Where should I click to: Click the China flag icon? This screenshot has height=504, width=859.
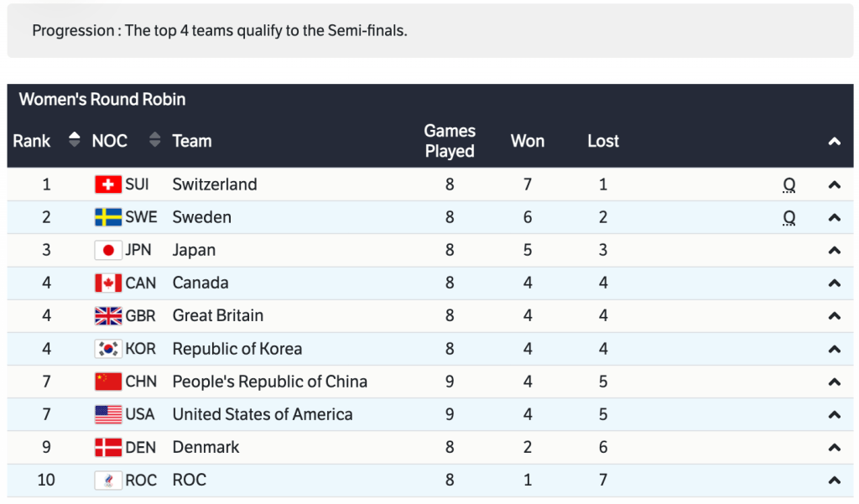coord(108,382)
